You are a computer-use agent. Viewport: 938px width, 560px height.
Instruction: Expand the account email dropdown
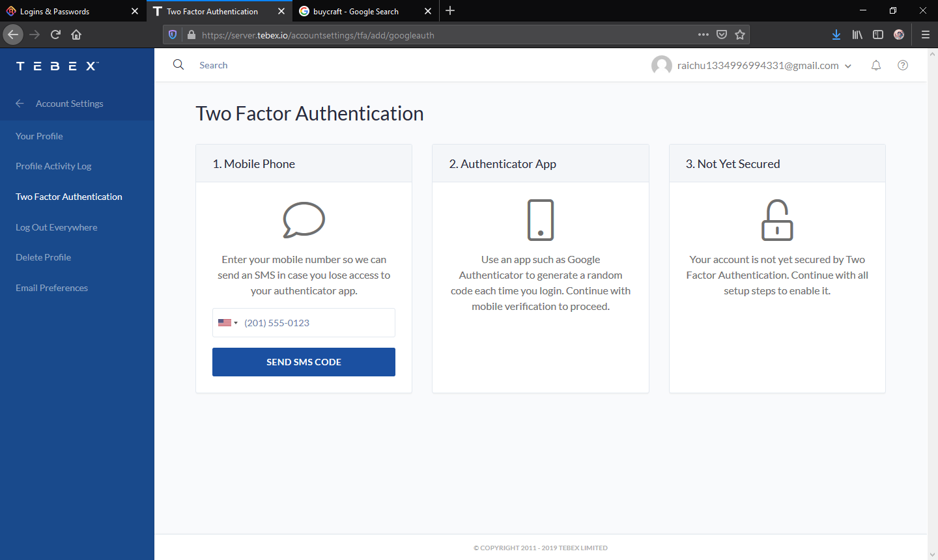point(848,66)
